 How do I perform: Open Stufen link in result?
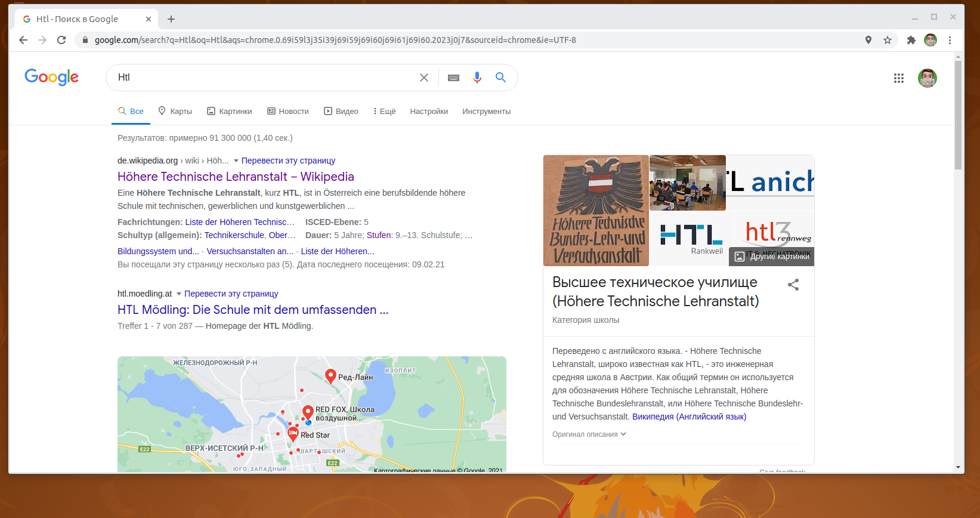tap(379, 235)
